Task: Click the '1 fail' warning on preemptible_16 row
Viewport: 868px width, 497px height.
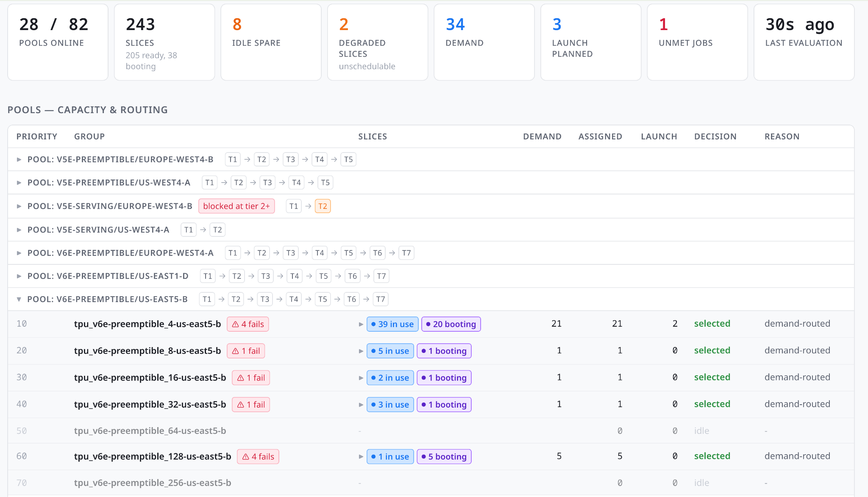Action: point(251,378)
